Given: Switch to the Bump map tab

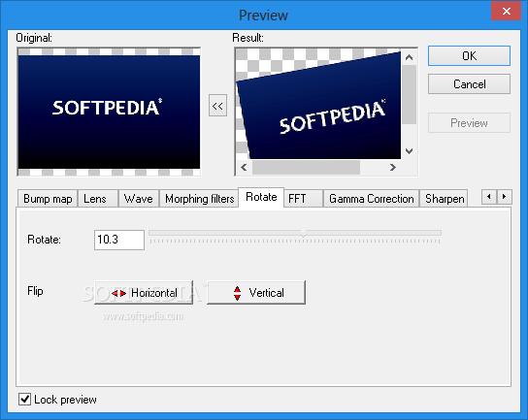Looking at the screenshot, I should pyautogui.click(x=48, y=199).
